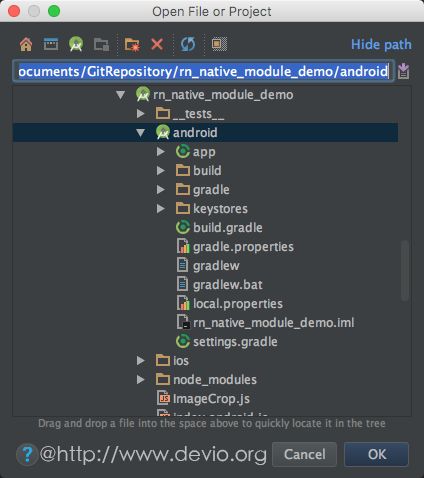Select the gradlew file name

pos(216,266)
